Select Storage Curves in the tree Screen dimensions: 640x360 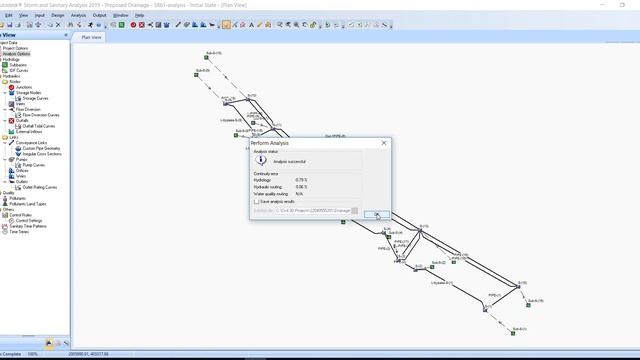tap(35, 98)
